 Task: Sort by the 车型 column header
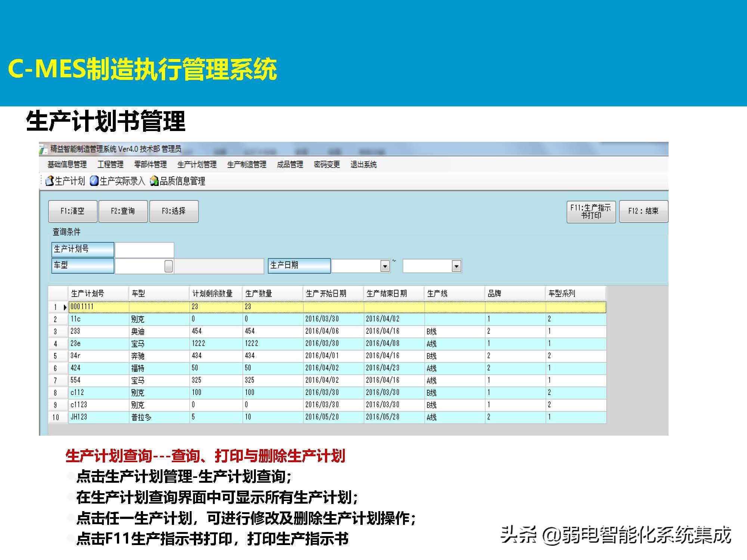[x=159, y=293]
